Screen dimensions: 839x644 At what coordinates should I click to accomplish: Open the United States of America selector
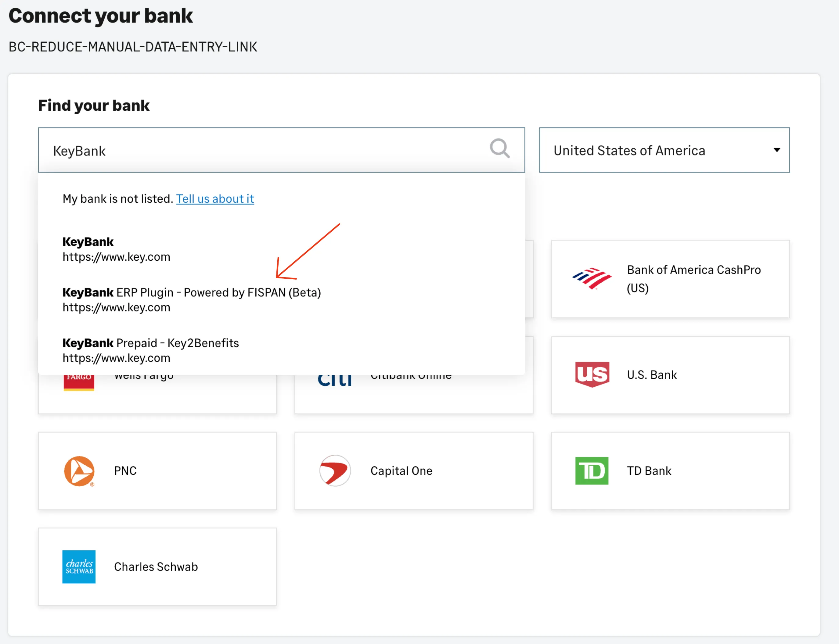(x=664, y=150)
